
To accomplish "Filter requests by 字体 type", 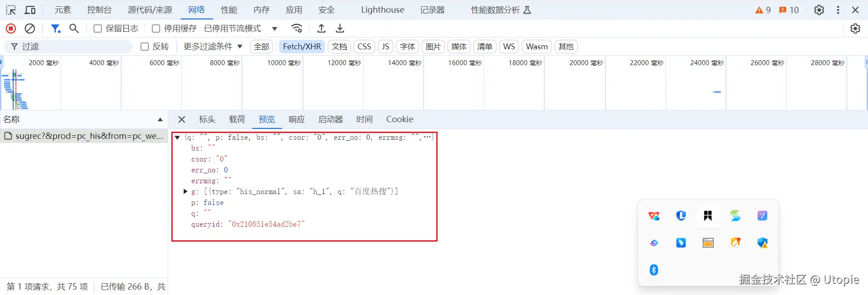I will pos(407,47).
